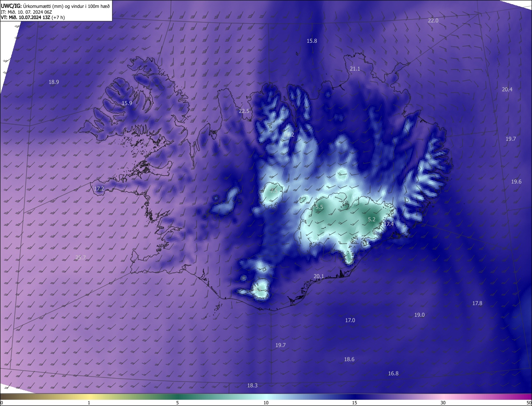Select the map value 15.9 over Westfjords
Screen dimensions: 532x406
coord(127,103)
